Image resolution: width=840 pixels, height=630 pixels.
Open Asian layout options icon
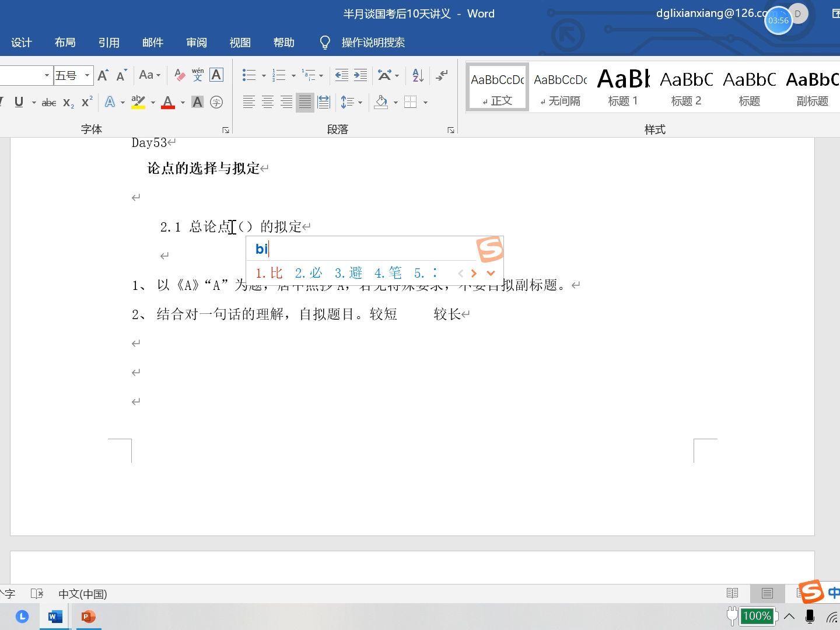(x=384, y=75)
